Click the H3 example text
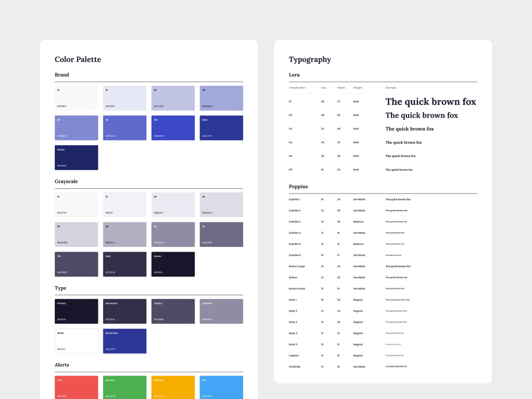This screenshot has width=532, height=399. click(410, 129)
